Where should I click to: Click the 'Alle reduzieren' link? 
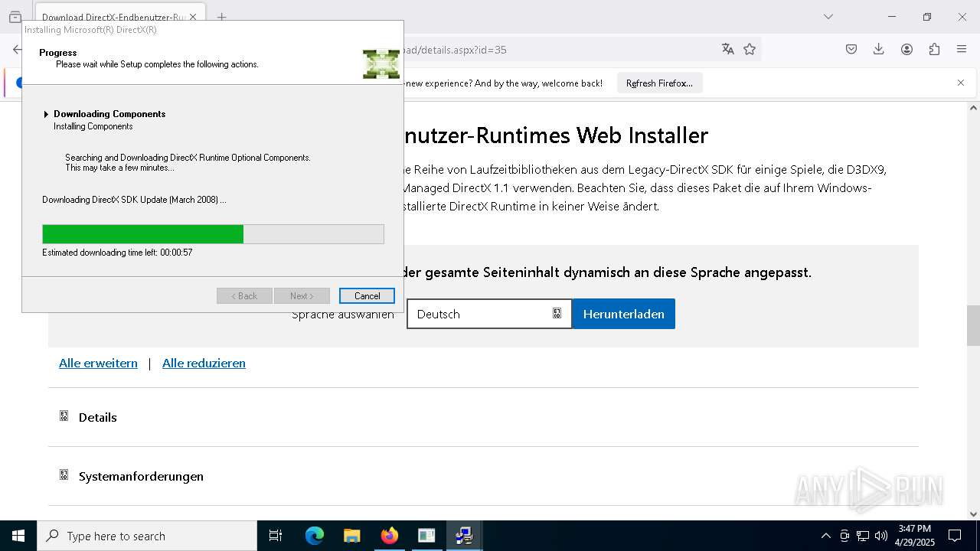click(204, 363)
